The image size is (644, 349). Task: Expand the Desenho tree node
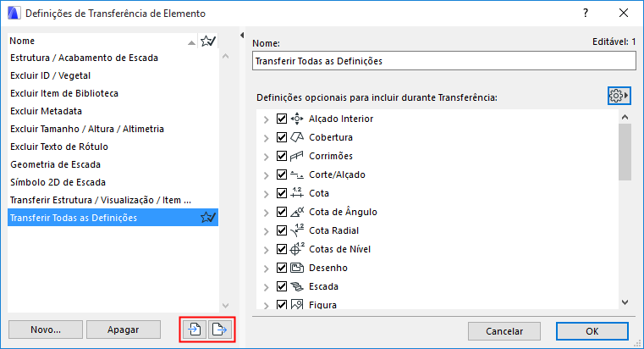(x=266, y=268)
